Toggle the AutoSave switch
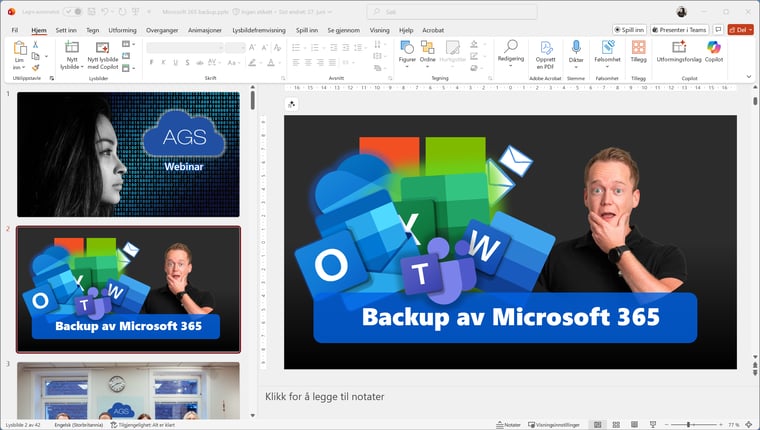 click(73, 12)
